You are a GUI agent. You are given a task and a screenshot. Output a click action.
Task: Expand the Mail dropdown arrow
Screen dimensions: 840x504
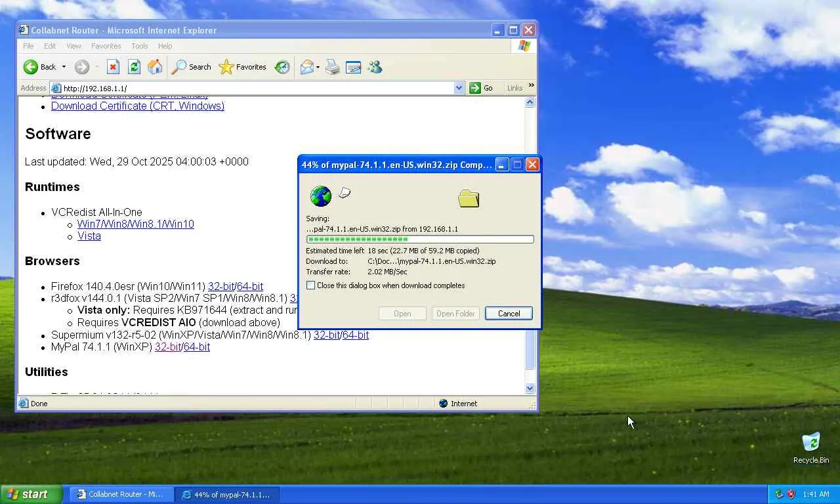pos(318,67)
